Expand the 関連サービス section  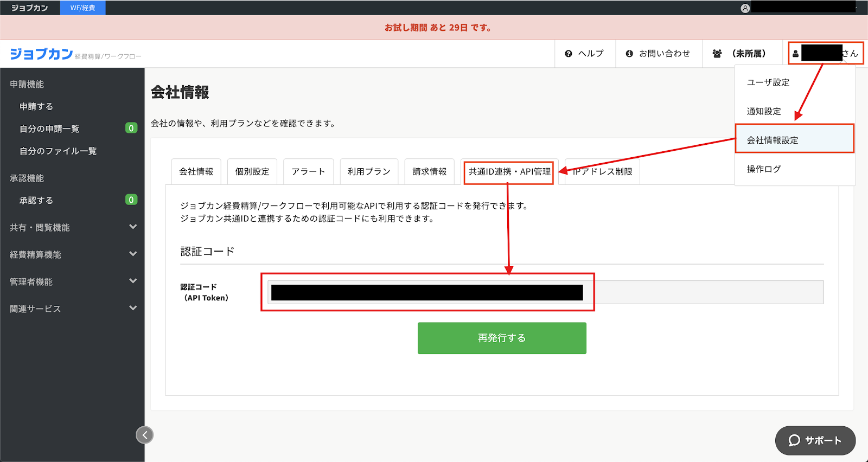tap(133, 308)
